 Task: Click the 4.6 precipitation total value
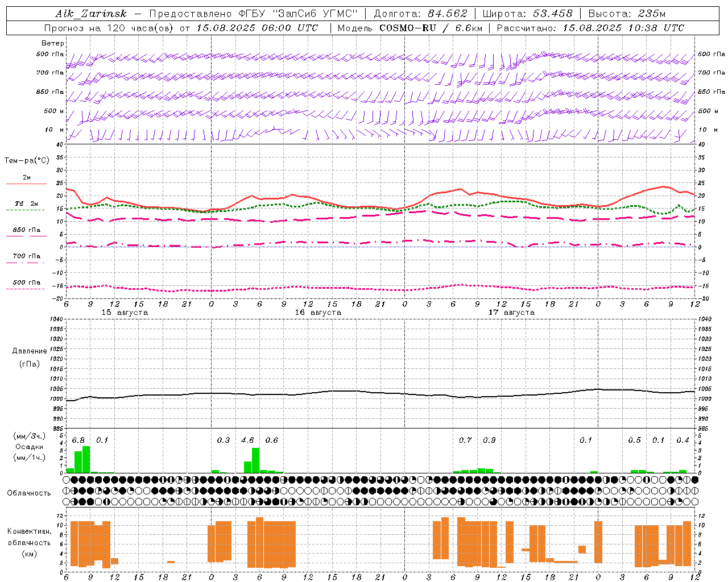click(247, 440)
